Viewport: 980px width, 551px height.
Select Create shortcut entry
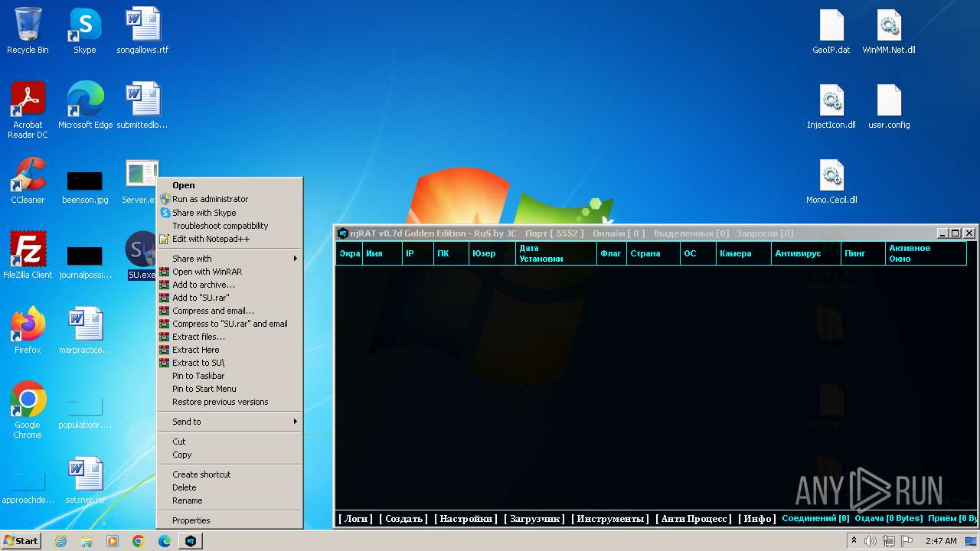230,474
